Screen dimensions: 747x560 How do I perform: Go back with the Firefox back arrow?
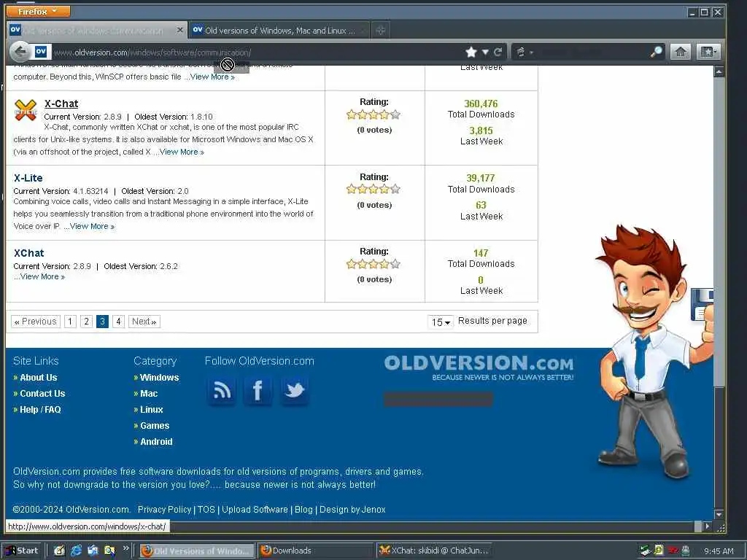click(x=20, y=52)
